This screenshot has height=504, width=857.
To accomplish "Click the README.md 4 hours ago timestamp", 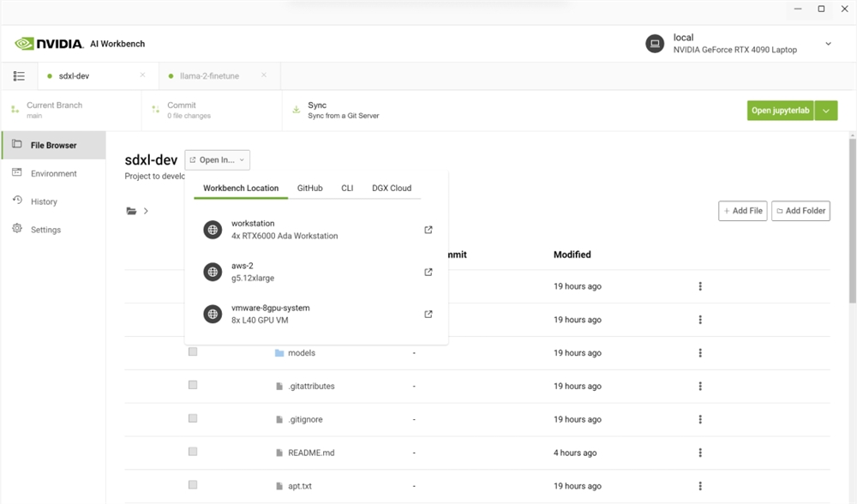I will [575, 453].
